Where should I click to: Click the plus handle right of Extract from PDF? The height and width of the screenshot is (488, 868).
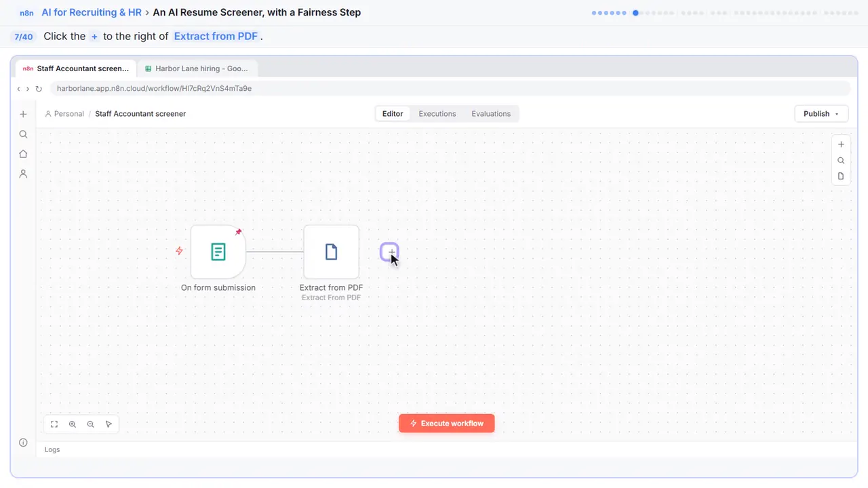click(x=389, y=252)
